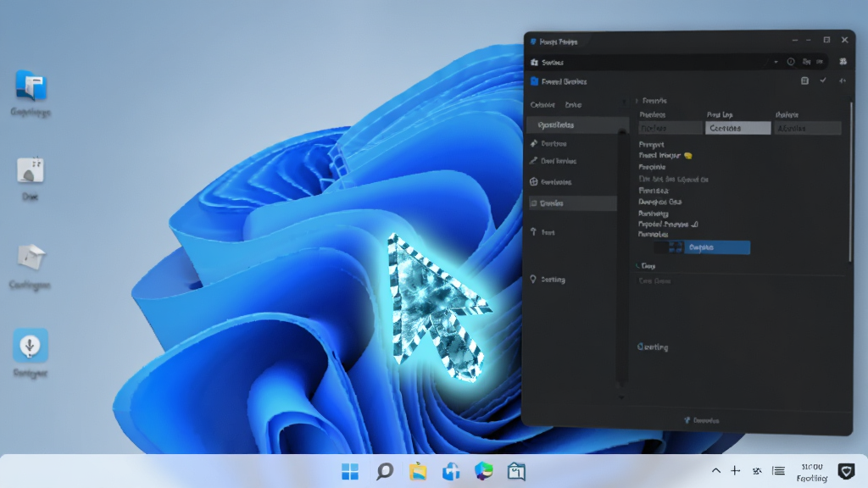Click the arrows icon right of the checkmark
Image resolution: width=868 pixels, height=488 pixels.
point(843,80)
